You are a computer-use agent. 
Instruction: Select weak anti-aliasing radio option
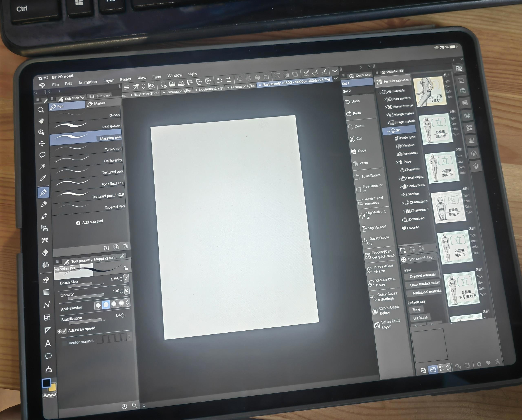(x=106, y=305)
